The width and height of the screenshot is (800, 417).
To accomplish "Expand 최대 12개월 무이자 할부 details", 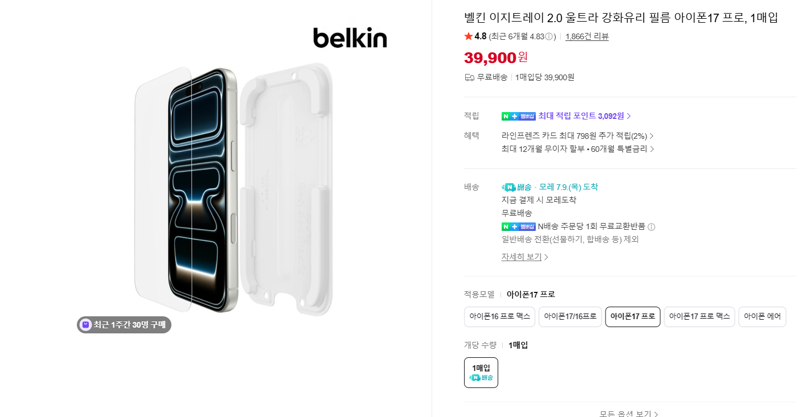I will coord(577,149).
